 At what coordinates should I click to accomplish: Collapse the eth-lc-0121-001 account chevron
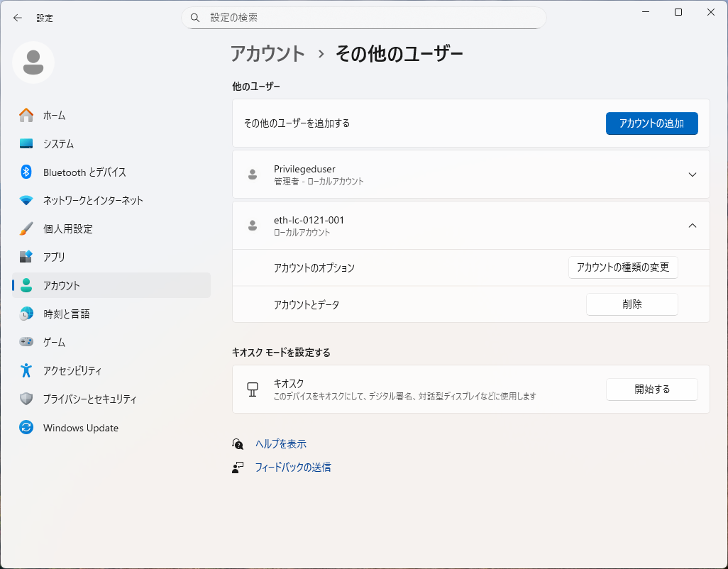(693, 226)
